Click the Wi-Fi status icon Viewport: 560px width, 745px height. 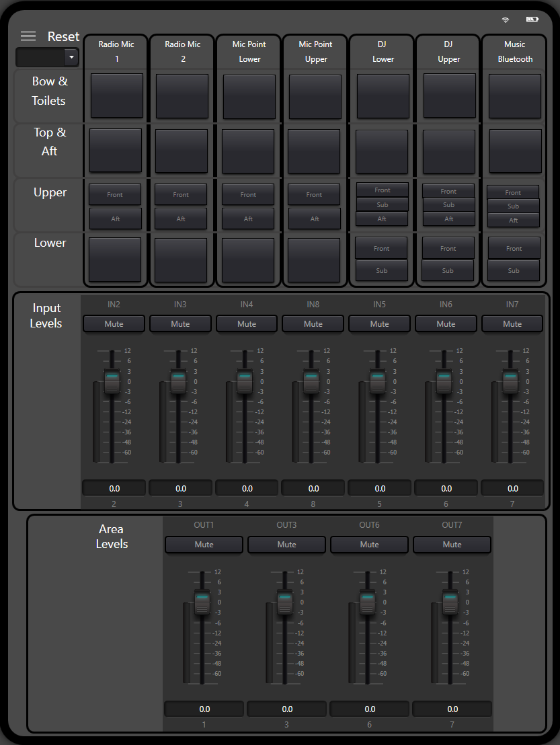[x=506, y=20]
